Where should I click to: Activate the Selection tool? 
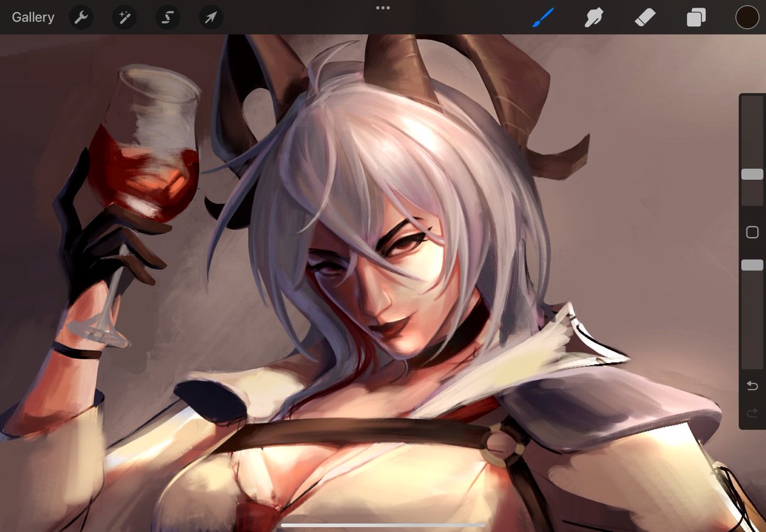pos(167,18)
